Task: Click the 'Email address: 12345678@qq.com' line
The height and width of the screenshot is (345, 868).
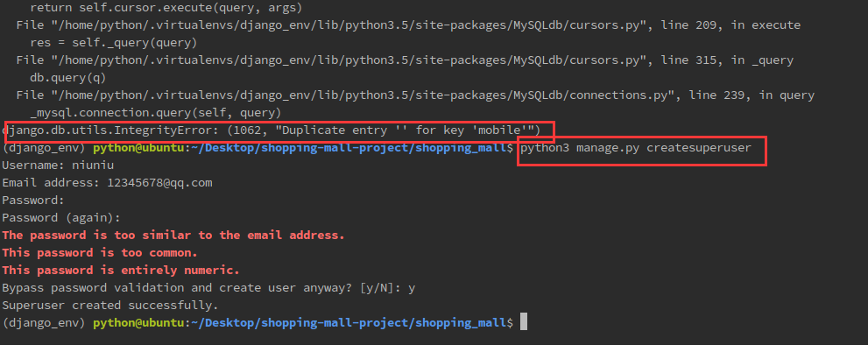Action: [x=108, y=183]
